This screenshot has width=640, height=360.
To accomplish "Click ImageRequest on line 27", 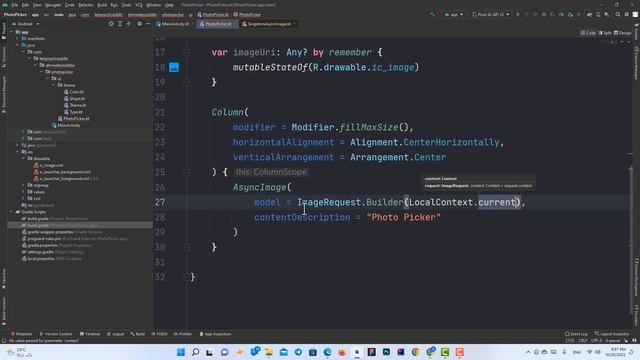I will click(329, 202).
